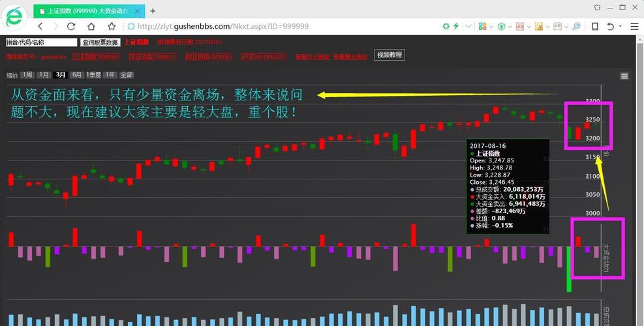
Task: Open the chart export hamburger menu
Action: [x=624, y=76]
